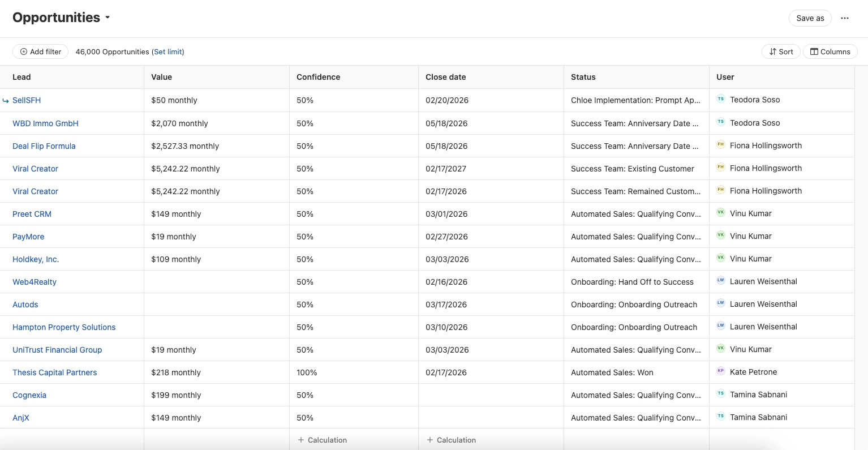Open the Sort options
Screen dimensions: 868x450
click(781, 52)
